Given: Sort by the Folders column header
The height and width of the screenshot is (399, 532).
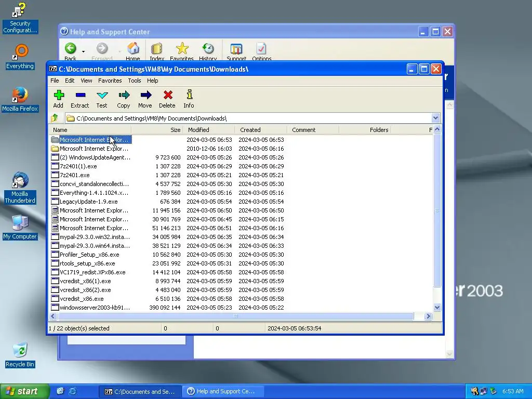Looking at the screenshot, I should click(x=365, y=129).
